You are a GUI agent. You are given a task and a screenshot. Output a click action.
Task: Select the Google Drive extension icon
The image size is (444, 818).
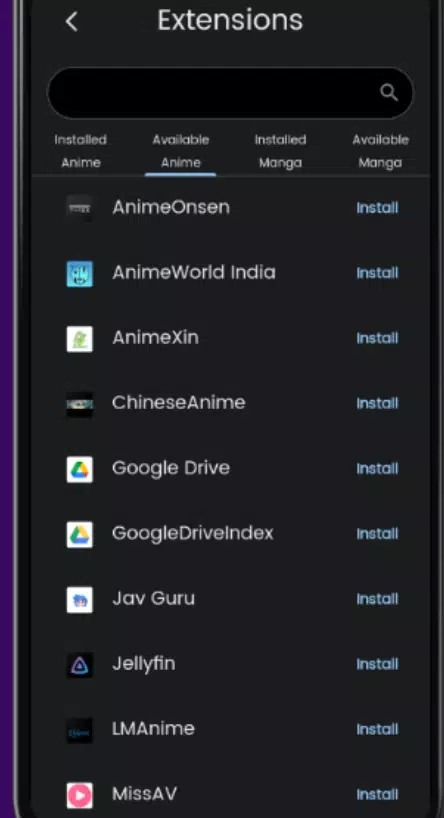(80, 470)
